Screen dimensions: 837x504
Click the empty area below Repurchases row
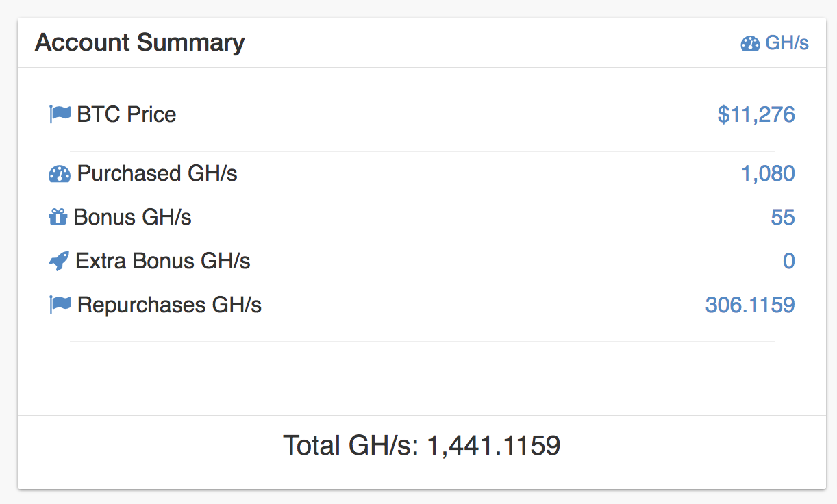tap(421, 378)
